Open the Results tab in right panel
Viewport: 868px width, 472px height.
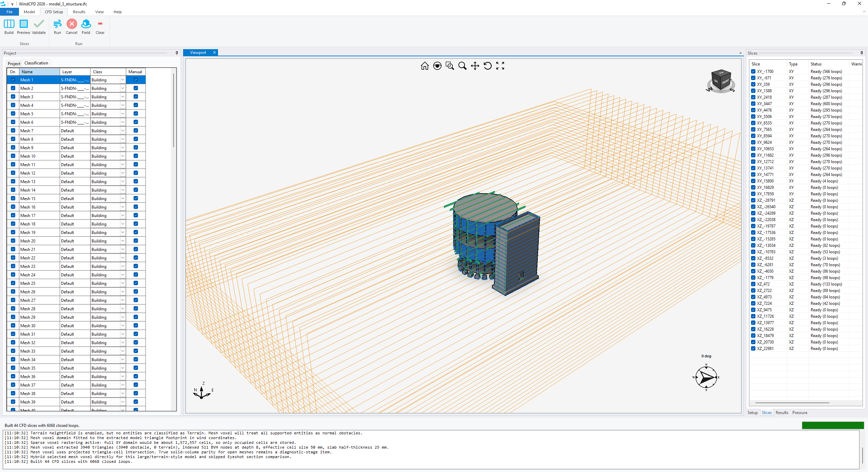point(782,413)
